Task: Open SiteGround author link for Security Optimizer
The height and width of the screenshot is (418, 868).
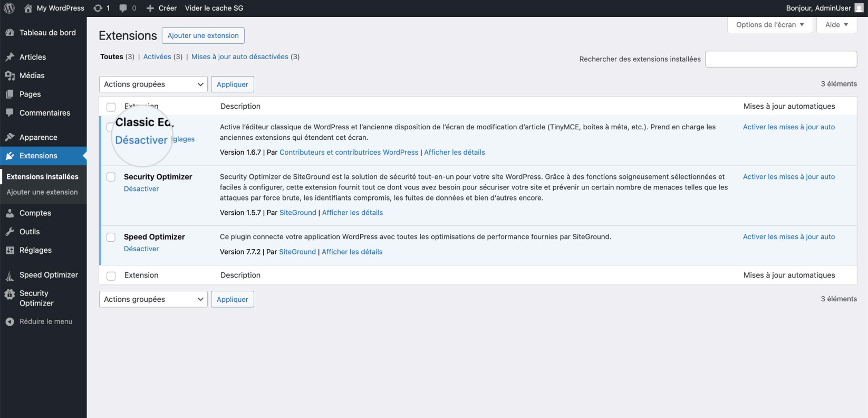Action: pos(298,212)
